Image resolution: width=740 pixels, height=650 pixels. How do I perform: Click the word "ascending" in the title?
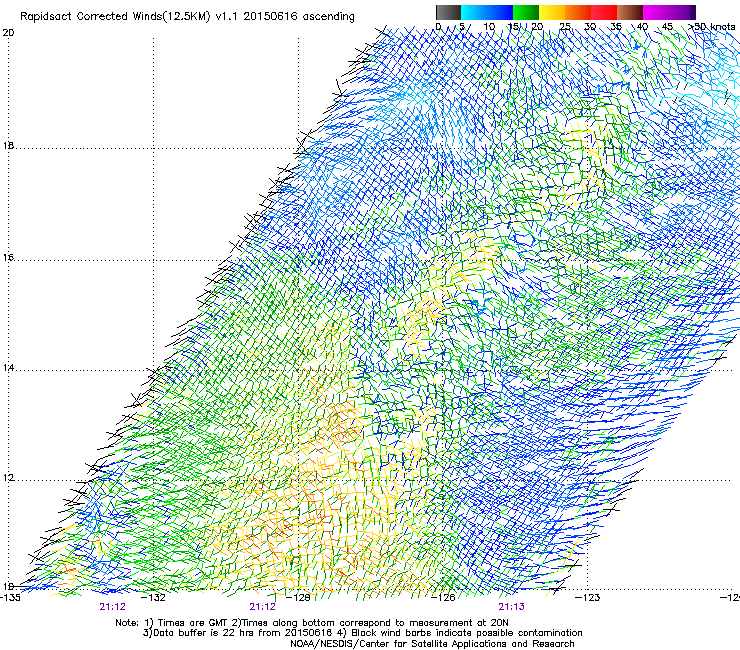coord(328,17)
